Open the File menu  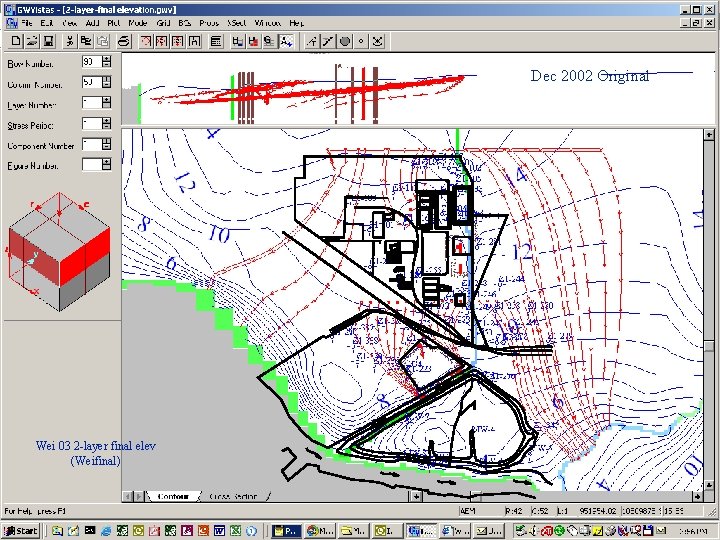(x=27, y=22)
